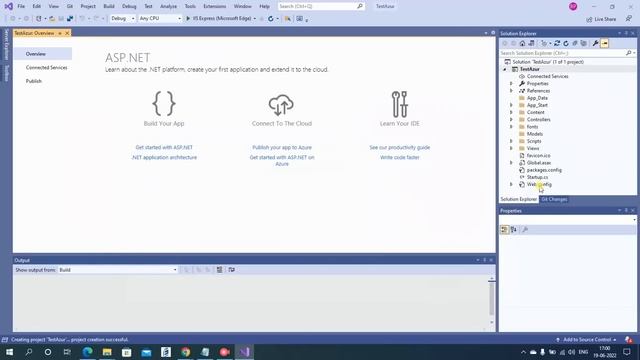The image size is (640, 360).
Task: Open the Build menu
Action: (x=109, y=7)
